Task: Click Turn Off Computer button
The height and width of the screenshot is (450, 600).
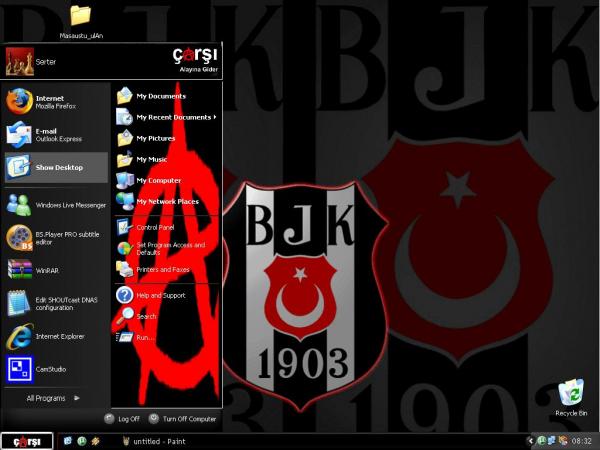Action: pyautogui.click(x=183, y=419)
